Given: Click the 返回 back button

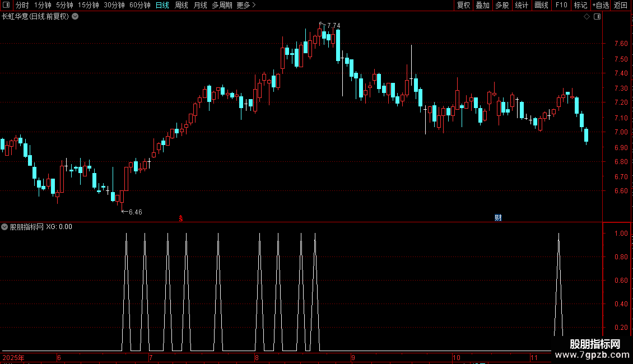Looking at the screenshot, I should tap(621, 5).
